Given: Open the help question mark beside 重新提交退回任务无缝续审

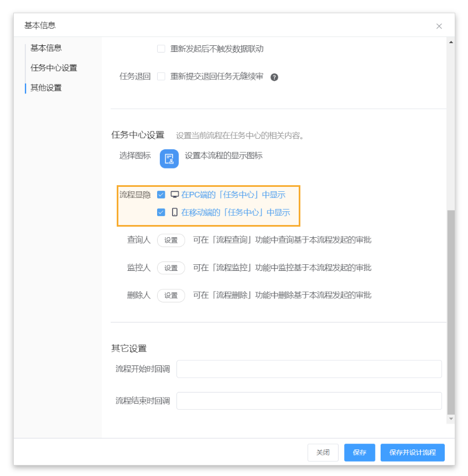Looking at the screenshot, I should point(274,77).
